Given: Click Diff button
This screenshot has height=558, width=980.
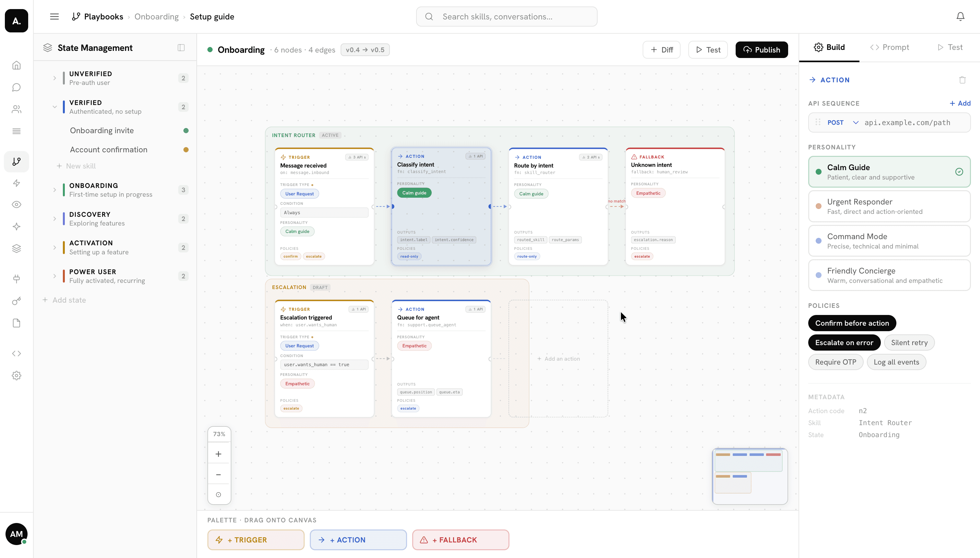Looking at the screenshot, I should point(661,50).
